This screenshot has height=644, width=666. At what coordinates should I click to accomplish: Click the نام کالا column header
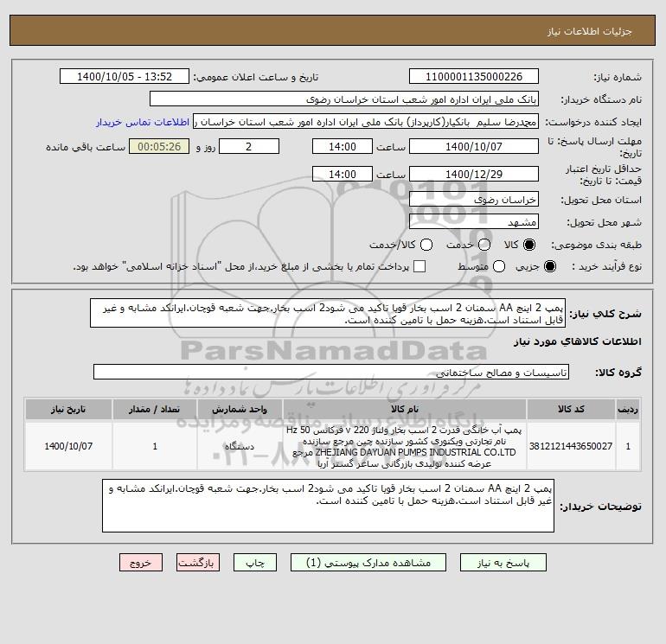click(x=405, y=409)
